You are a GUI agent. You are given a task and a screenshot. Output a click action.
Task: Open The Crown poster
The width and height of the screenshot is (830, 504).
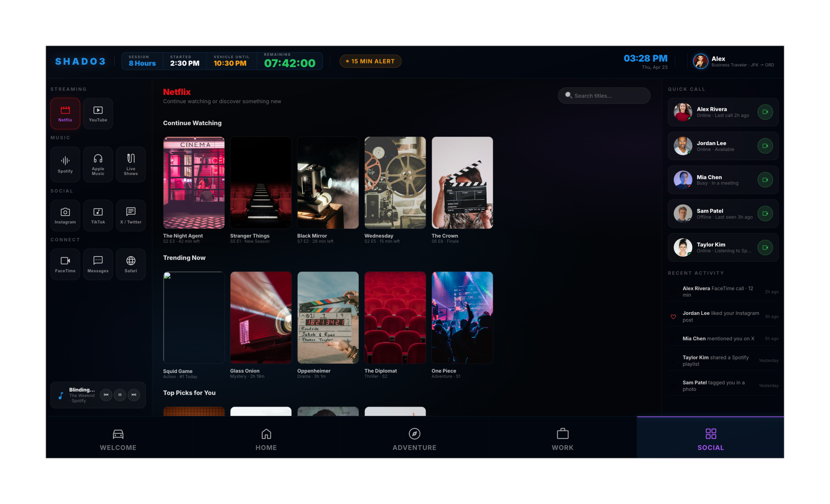pyautogui.click(x=462, y=182)
